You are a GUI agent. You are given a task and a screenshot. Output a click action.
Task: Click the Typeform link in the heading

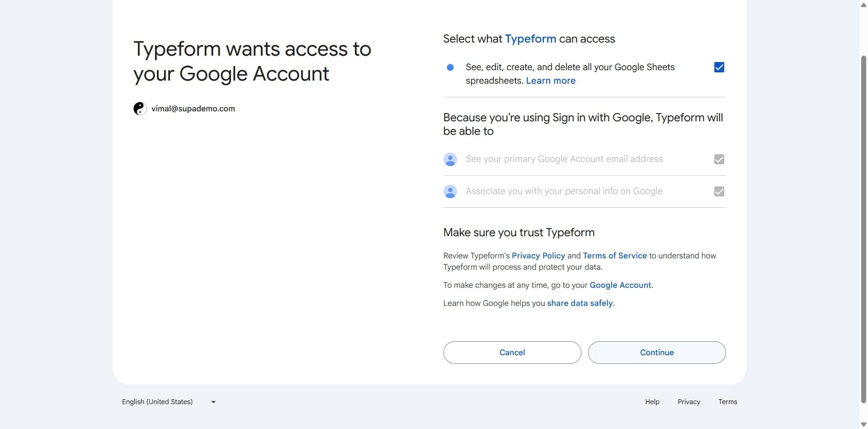[531, 39]
